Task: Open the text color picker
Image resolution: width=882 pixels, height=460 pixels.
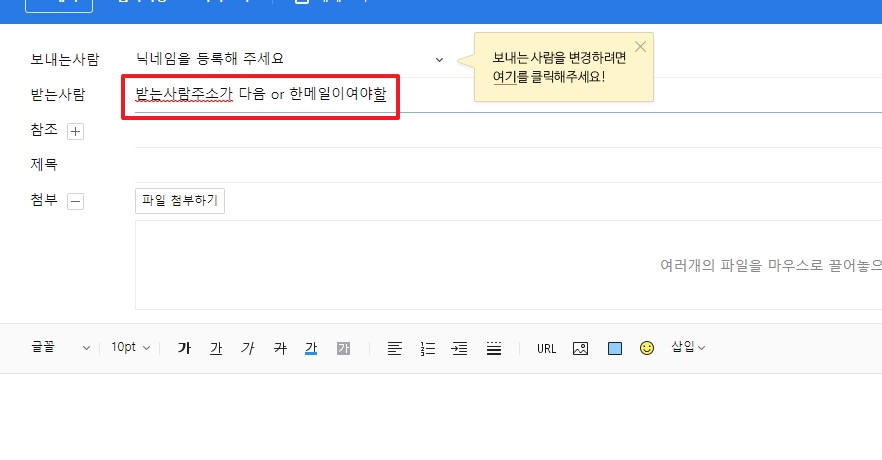Action: coord(311,349)
